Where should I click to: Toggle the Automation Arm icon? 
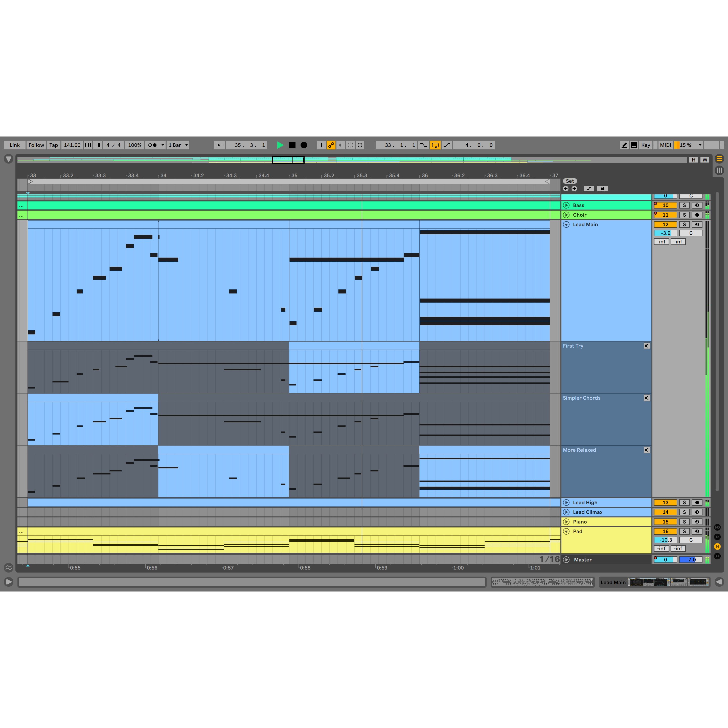(331, 145)
